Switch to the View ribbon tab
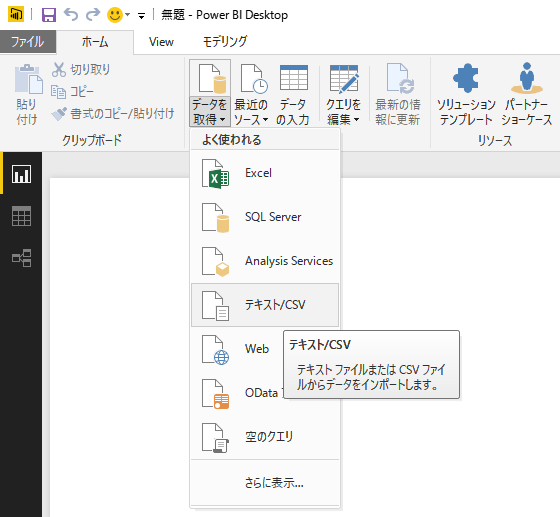The image size is (560, 517). point(161,42)
